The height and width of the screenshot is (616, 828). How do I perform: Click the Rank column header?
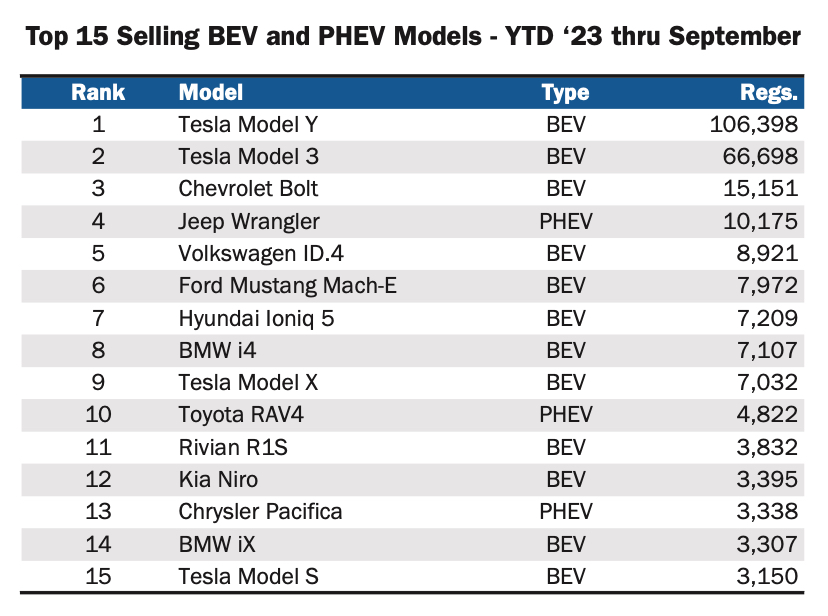point(98,93)
